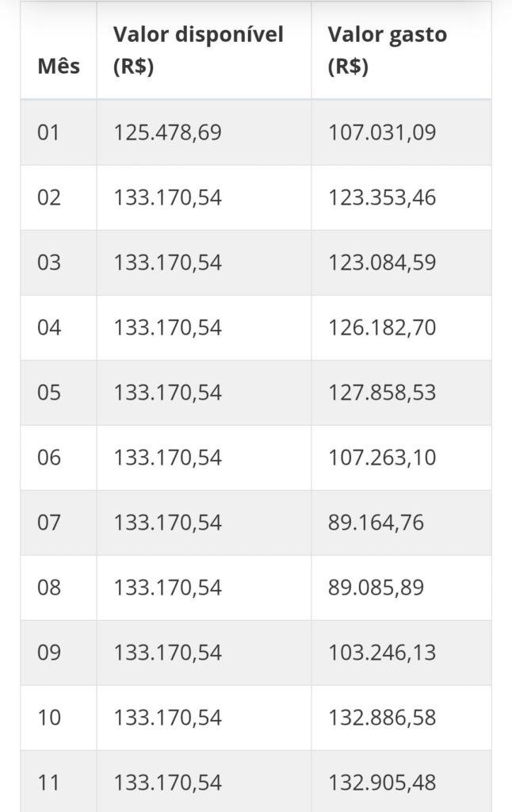Click month 05 cell
This screenshot has height=812, width=512.
pyautogui.click(x=48, y=392)
